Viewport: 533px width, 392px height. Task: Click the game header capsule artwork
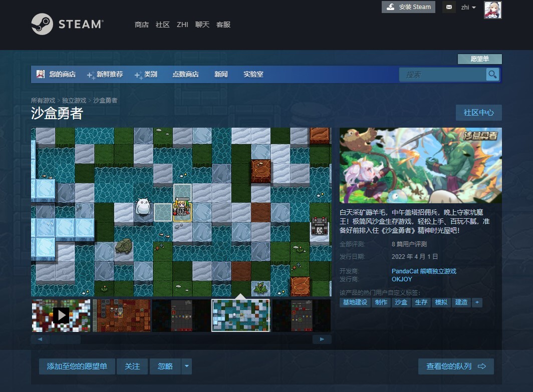click(420, 165)
